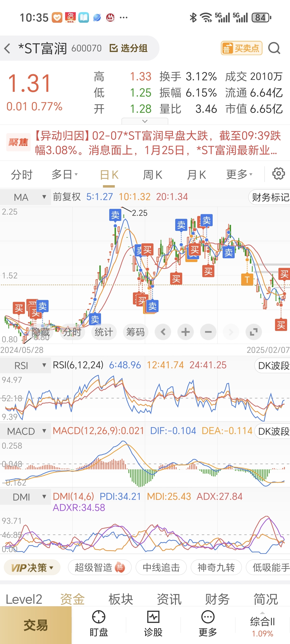The height and width of the screenshot is (644, 290).
Task: Open 财务 tab
Action: click(217, 599)
